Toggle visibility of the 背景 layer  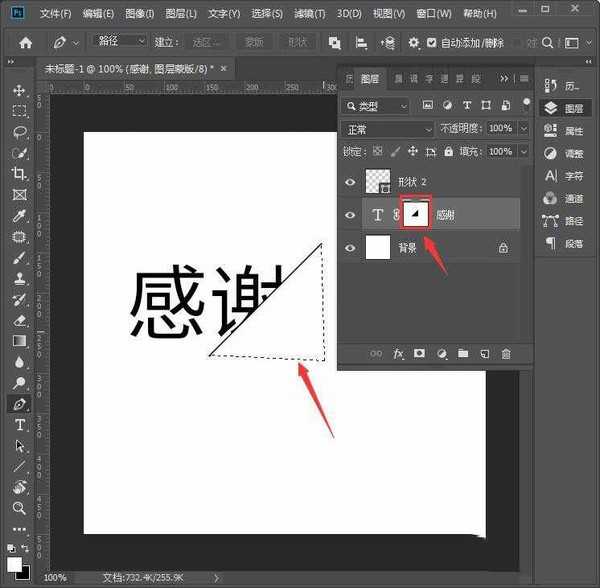tap(350, 248)
